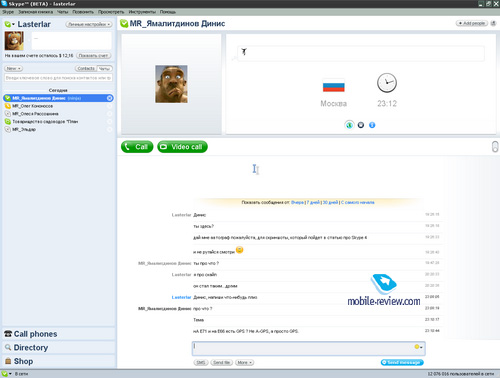
Task: Open the New dropdown button
Action: coord(13,68)
